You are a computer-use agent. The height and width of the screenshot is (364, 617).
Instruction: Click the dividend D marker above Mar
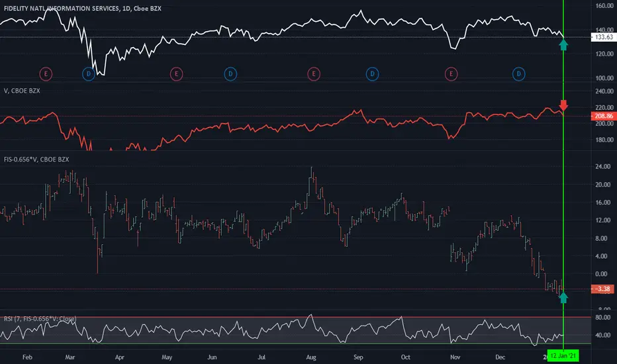pyautogui.click(x=89, y=73)
